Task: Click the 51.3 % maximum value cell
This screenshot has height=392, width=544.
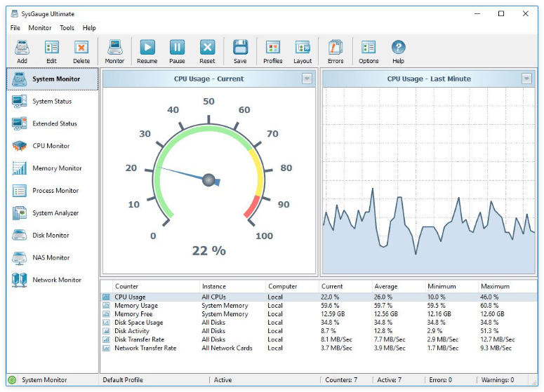Action: point(489,331)
